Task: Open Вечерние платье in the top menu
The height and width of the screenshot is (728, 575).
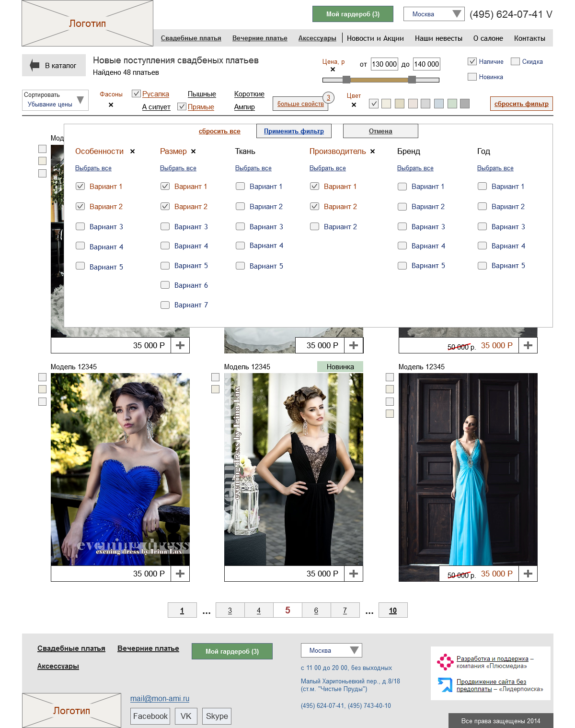Action: tap(260, 38)
